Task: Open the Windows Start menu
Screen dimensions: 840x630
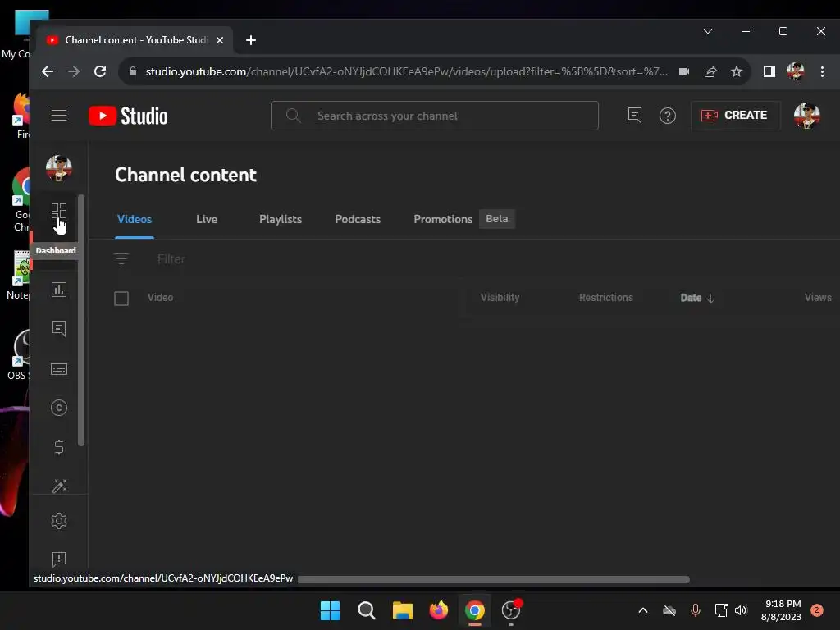Action: (330, 610)
